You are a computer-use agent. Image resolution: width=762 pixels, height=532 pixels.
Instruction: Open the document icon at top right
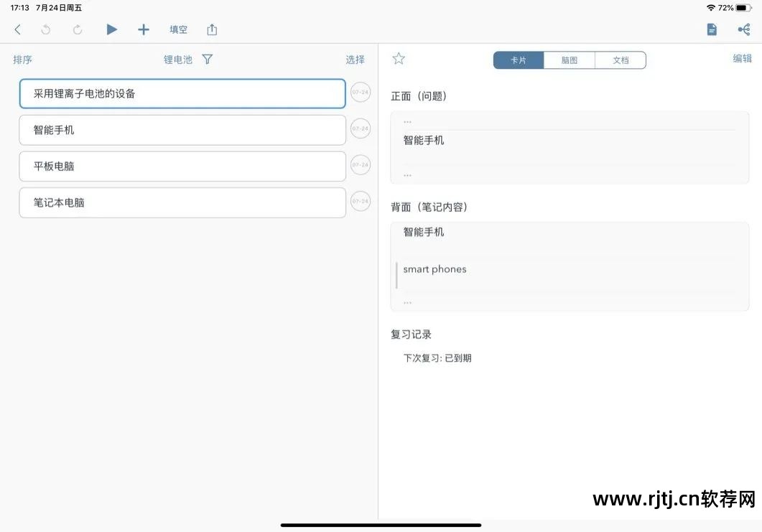tap(712, 29)
